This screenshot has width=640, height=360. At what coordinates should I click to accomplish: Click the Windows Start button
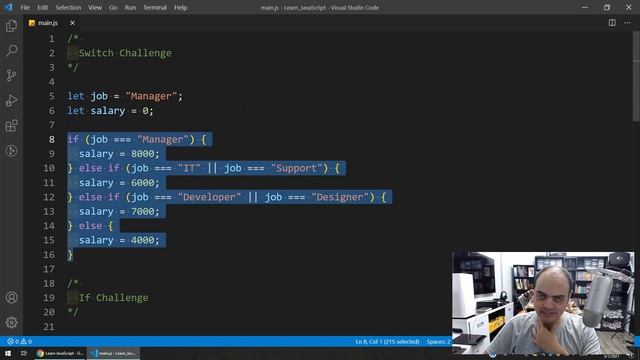(8, 353)
